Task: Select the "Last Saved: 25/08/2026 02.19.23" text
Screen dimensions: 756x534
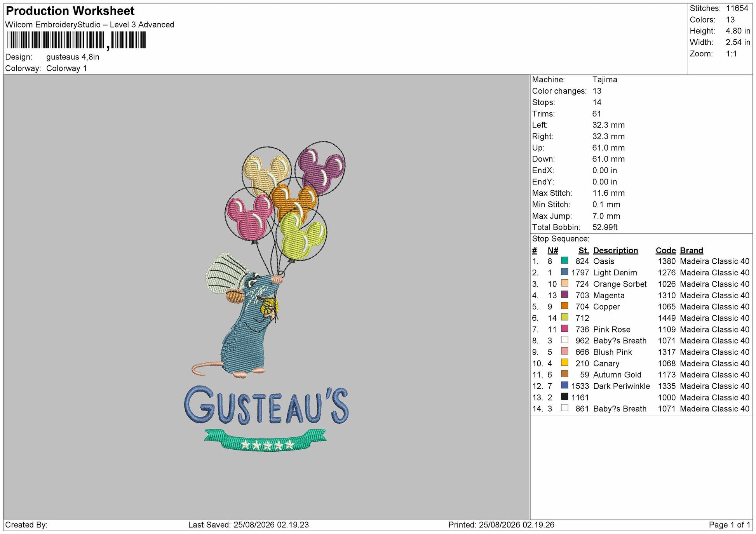Action: point(249,525)
